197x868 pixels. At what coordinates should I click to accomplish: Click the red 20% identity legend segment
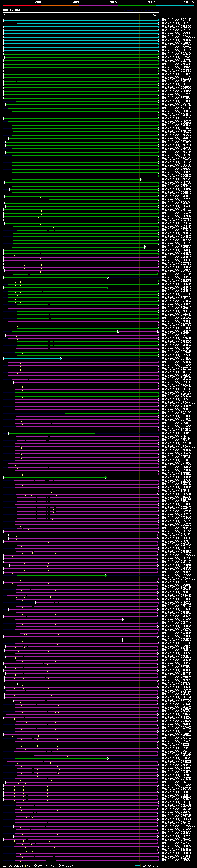click(x=22, y=6)
